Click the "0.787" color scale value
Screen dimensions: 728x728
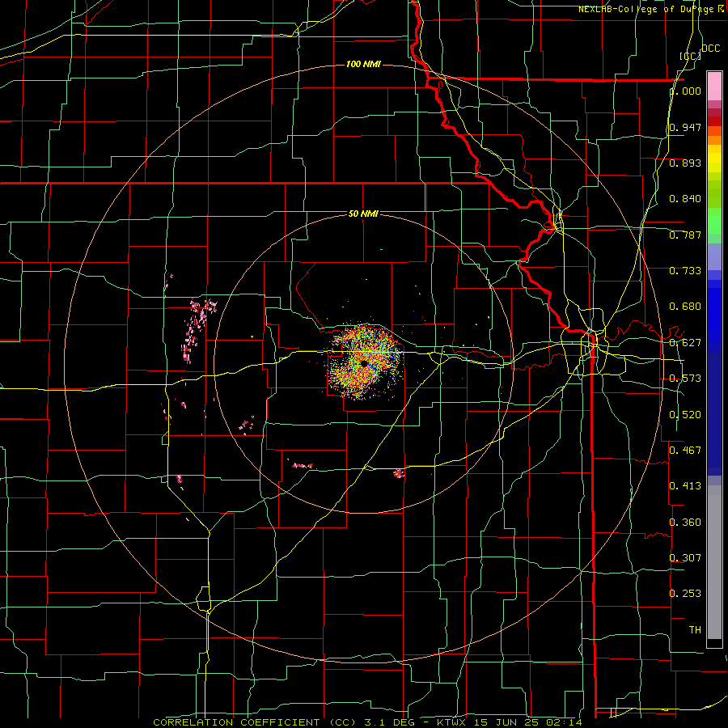pos(685,235)
